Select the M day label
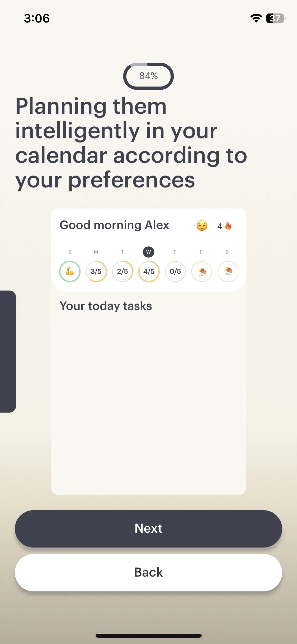Screen dimensions: 297x644 (x=96, y=252)
